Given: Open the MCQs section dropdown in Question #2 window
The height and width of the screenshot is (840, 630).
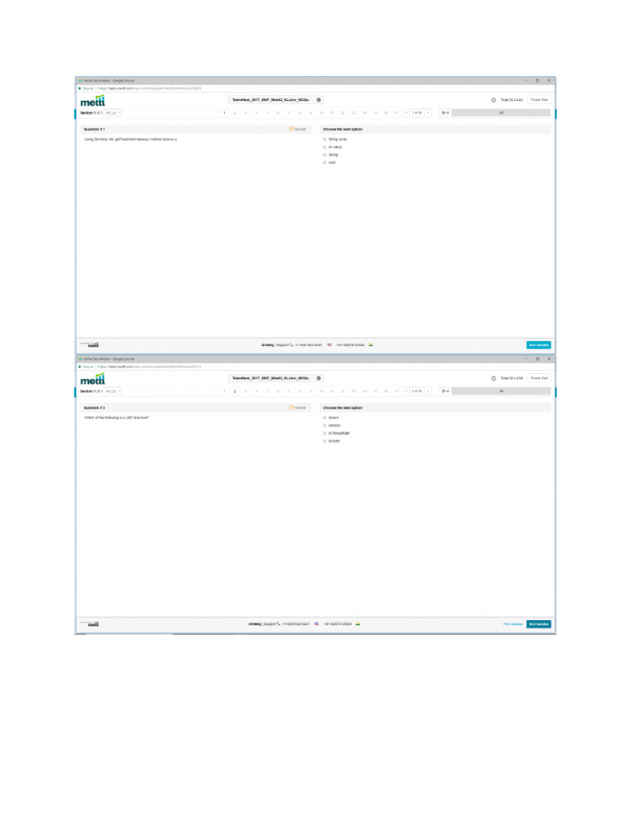Looking at the screenshot, I should pos(113,391).
